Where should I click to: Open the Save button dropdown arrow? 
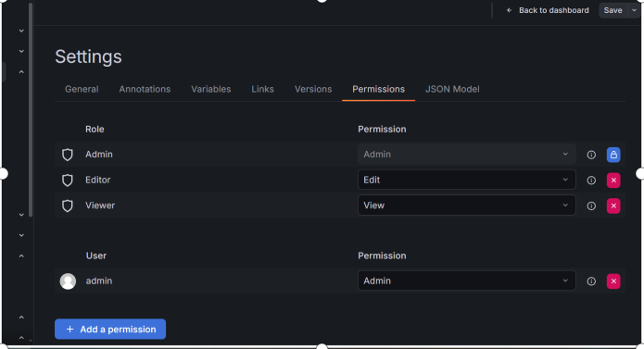[x=634, y=10]
